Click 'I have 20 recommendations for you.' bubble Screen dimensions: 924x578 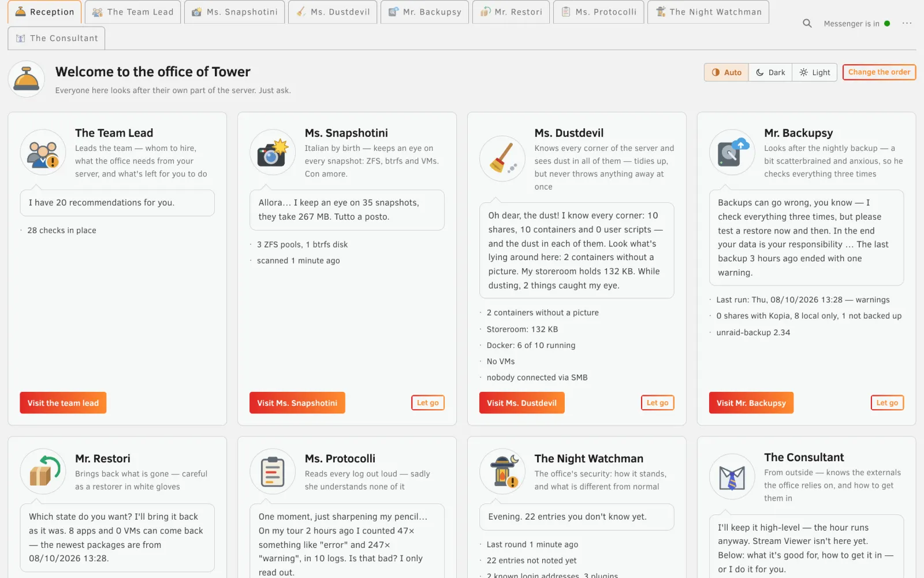point(117,203)
